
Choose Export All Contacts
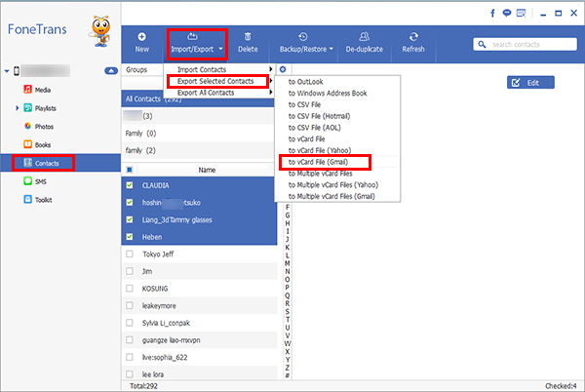(218, 93)
